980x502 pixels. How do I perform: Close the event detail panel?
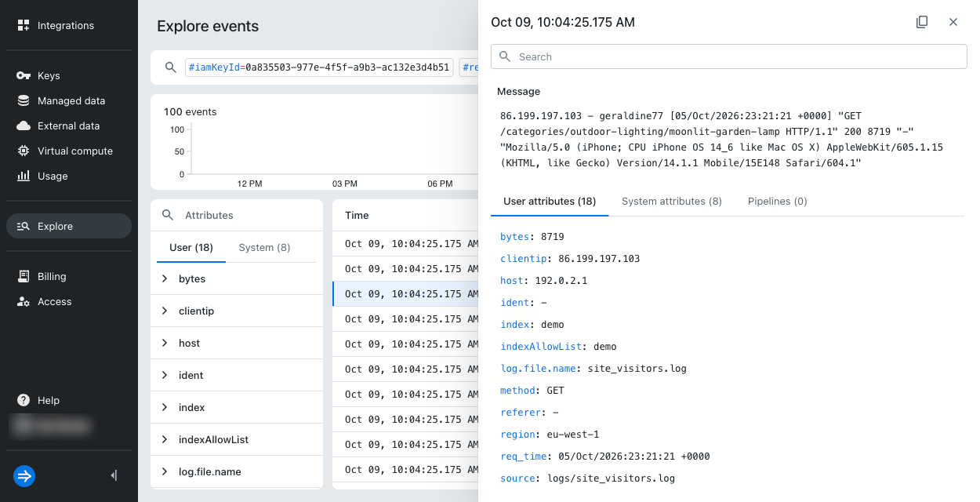(x=953, y=22)
